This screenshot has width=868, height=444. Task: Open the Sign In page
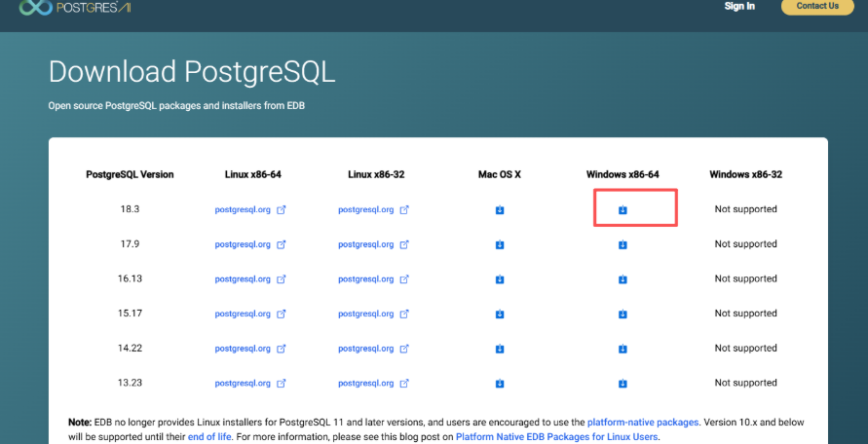click(739, 6)
